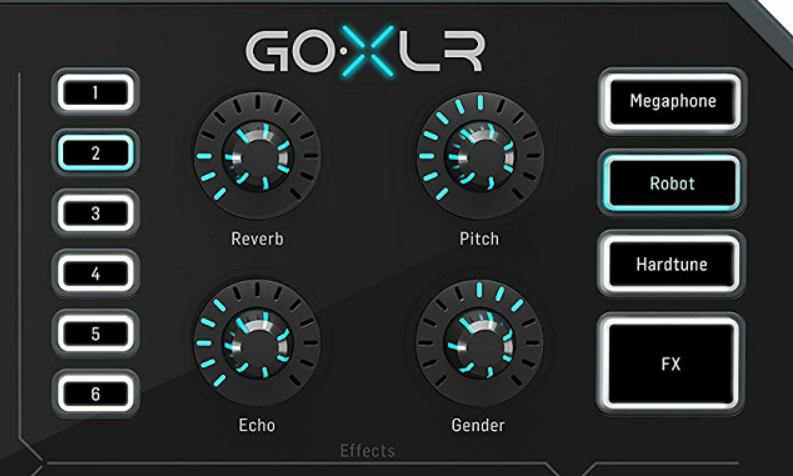
Task: Pick preset number 6
Action: click(95, 394)
